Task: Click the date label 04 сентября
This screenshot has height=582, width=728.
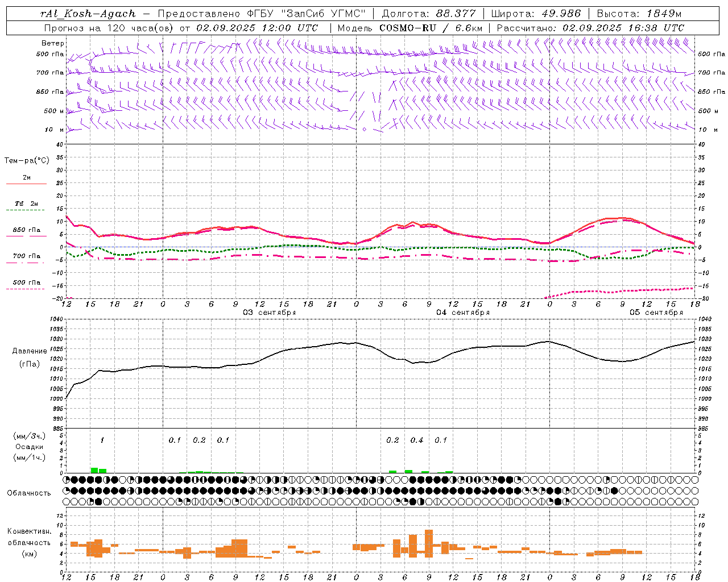Action: pos(463,313)
